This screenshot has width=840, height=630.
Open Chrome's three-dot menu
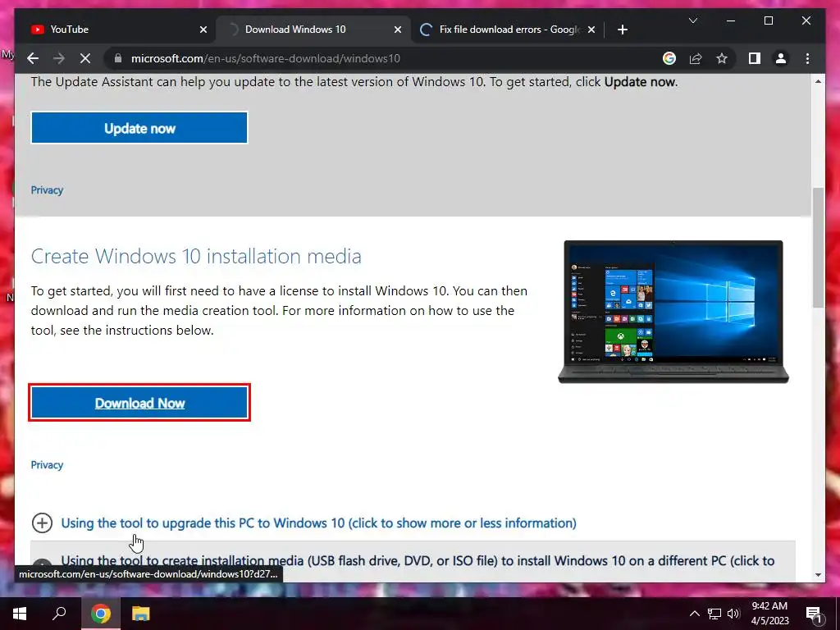[x=807, y=58]
